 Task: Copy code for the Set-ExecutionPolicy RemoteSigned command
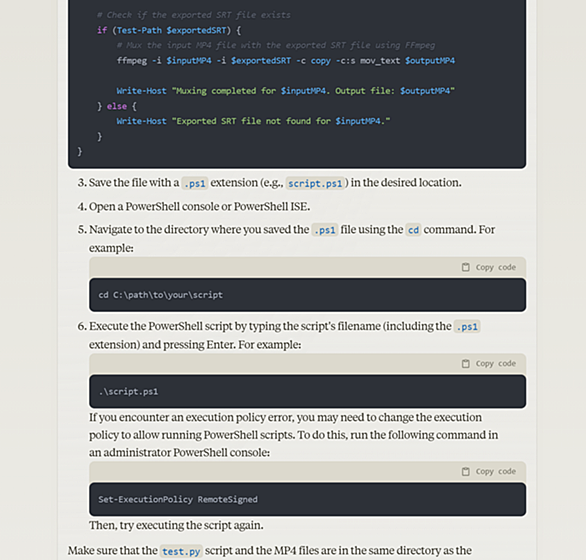pos(489,472)
